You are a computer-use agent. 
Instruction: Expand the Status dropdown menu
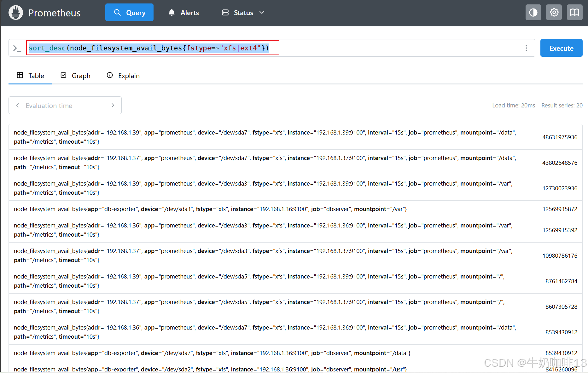[x=243, y=13]
